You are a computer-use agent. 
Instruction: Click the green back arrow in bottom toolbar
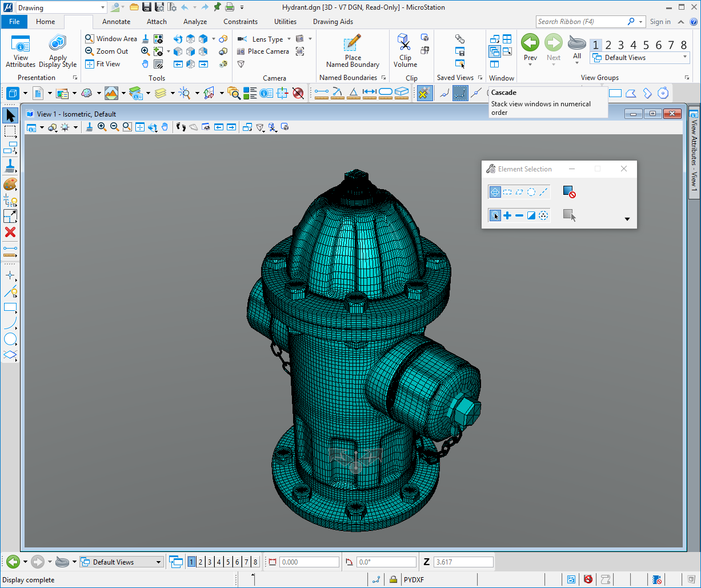[x=13, y=562]
